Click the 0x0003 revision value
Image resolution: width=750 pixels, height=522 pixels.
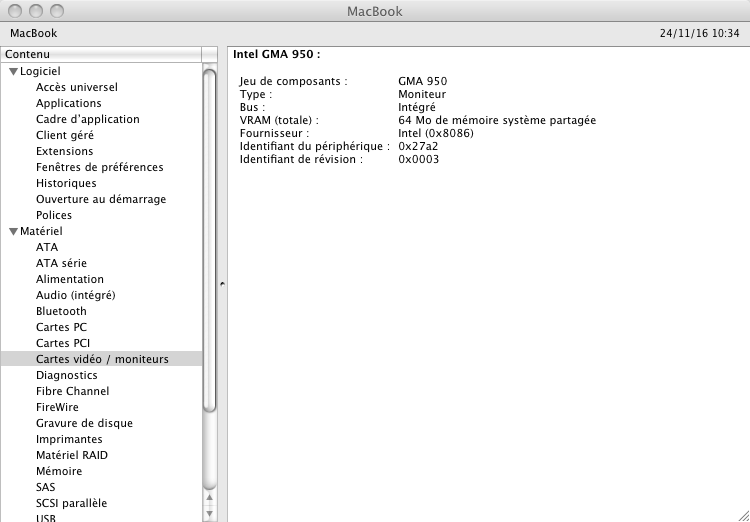click(x=419, y=159)
